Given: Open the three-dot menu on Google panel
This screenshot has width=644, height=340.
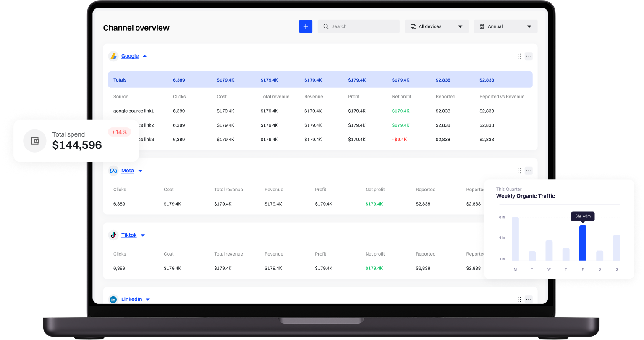Looking at the screenshot, I should tap(529, 56).
